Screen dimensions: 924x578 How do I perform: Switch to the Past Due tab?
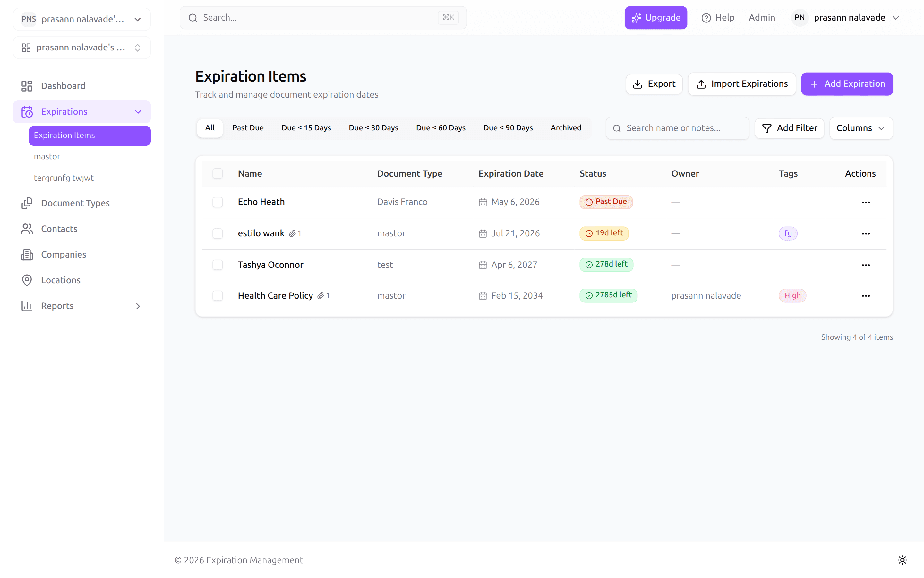point(248,128)
